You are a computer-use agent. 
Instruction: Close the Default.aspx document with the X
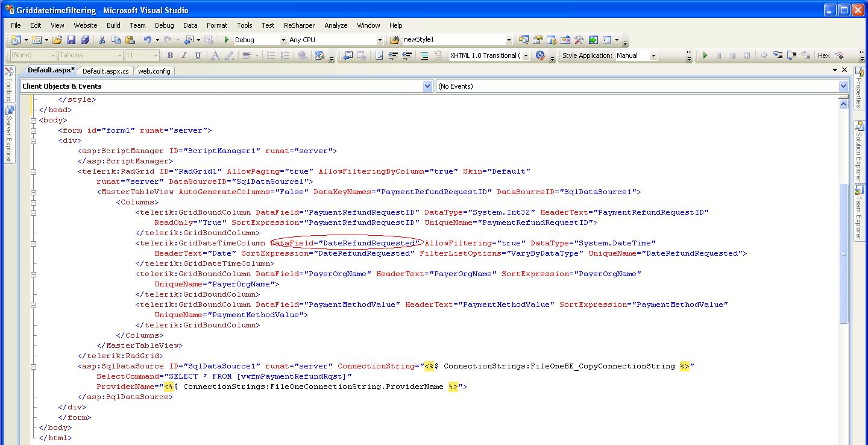pyautogui.click(x=844, y=70)
